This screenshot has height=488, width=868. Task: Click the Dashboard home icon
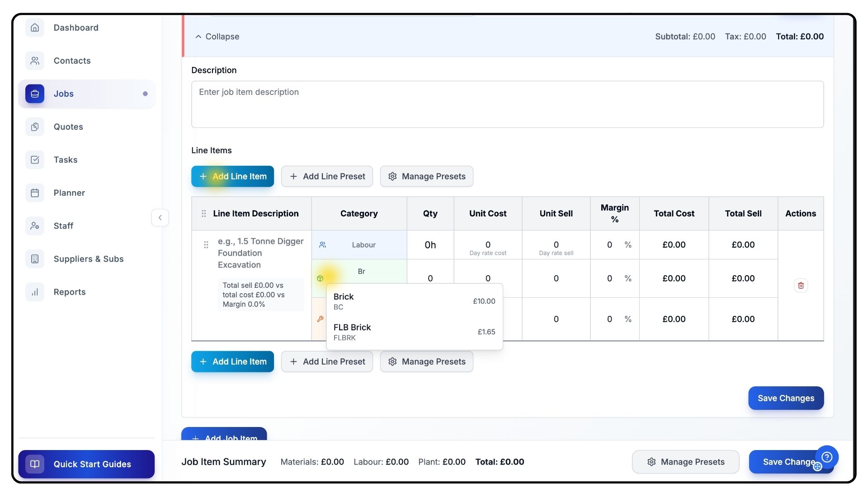pyautogui.click(x=35, y=28)
